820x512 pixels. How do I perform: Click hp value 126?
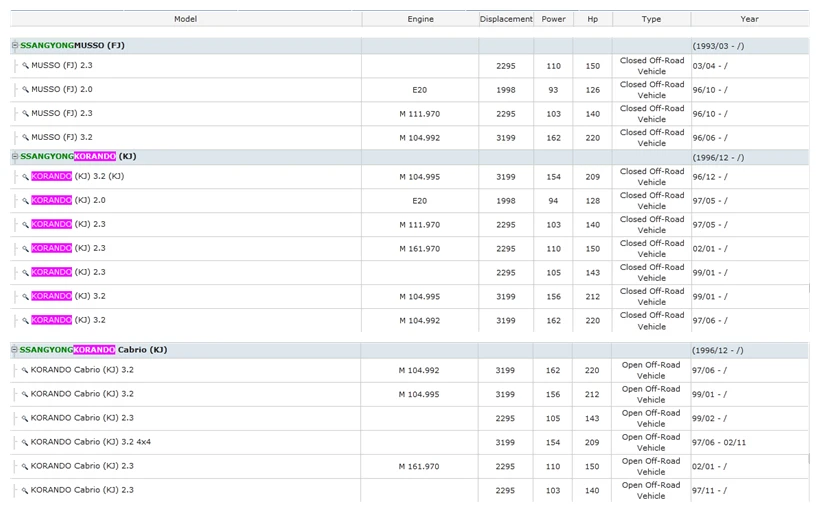pos(593,90)
